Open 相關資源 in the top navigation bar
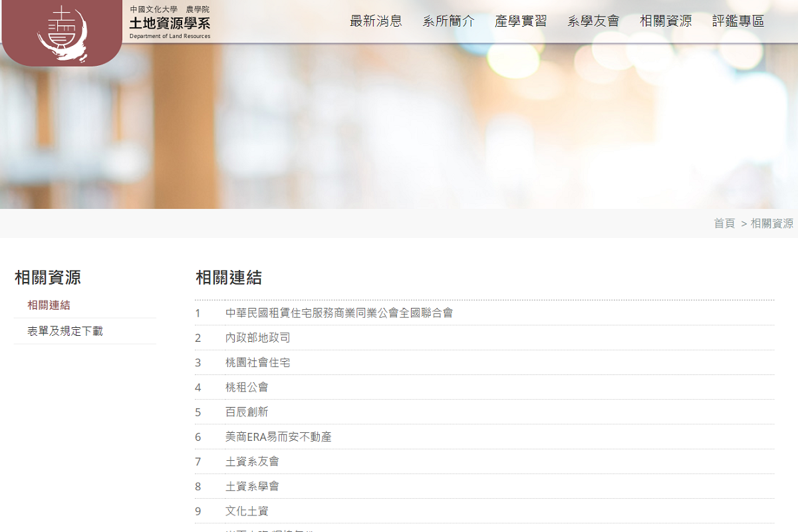798x532 pixels. (x=666, y=21)
